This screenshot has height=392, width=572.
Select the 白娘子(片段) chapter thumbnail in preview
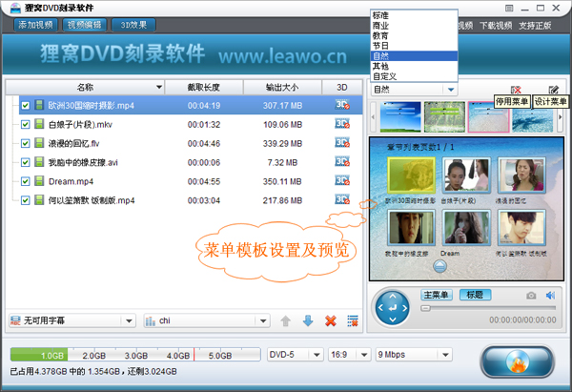point(466,175)
